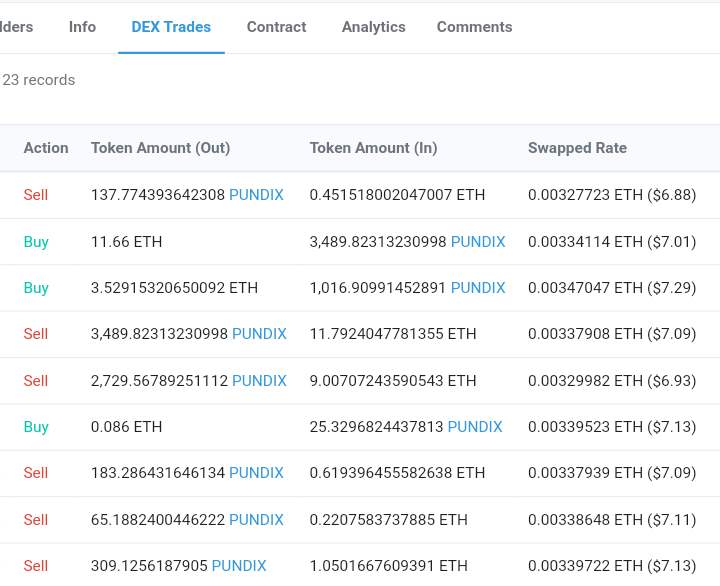
Task: Select the 3.52915320650092 ETH cell
Action: 174,288
